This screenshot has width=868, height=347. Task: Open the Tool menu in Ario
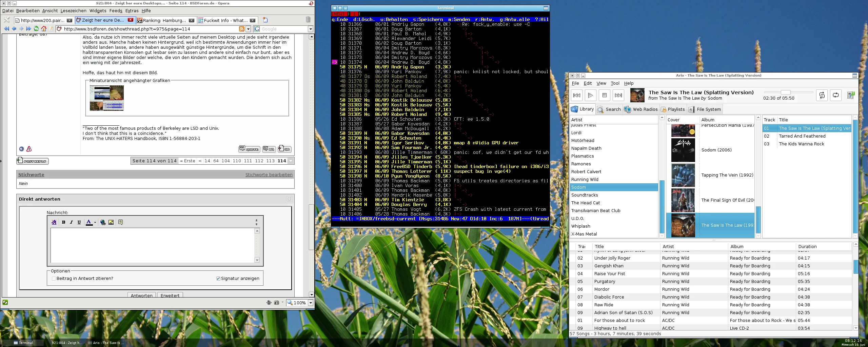pos(615,83)
